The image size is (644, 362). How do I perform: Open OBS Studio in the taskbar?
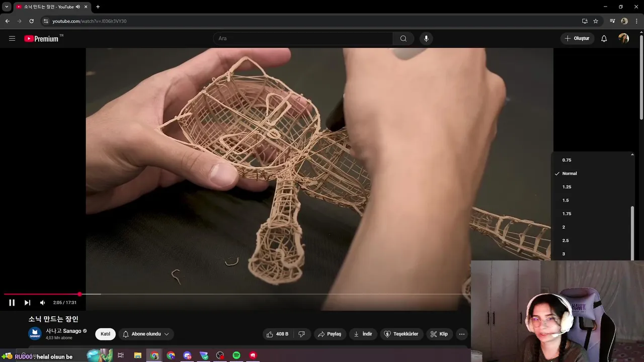coord(220,355)
